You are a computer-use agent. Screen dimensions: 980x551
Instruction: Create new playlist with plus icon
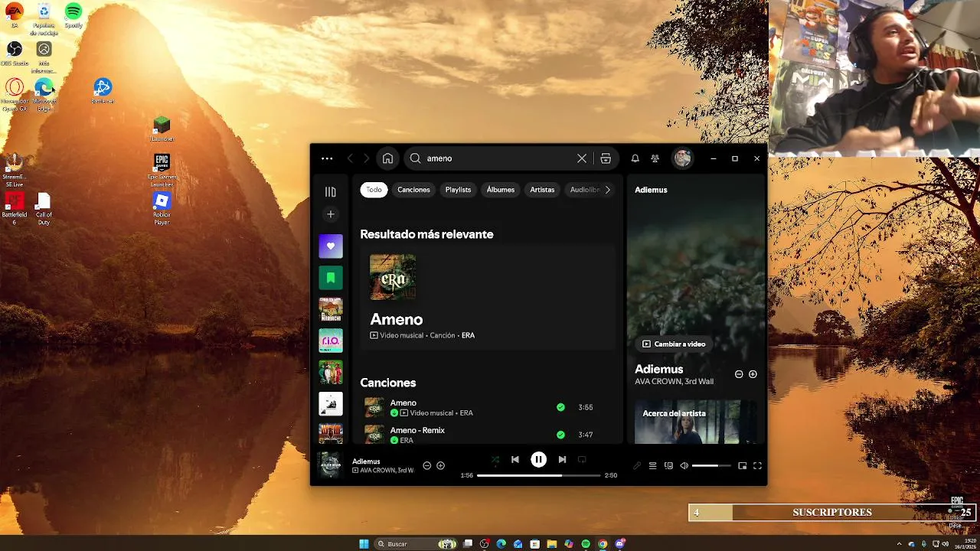331,214
